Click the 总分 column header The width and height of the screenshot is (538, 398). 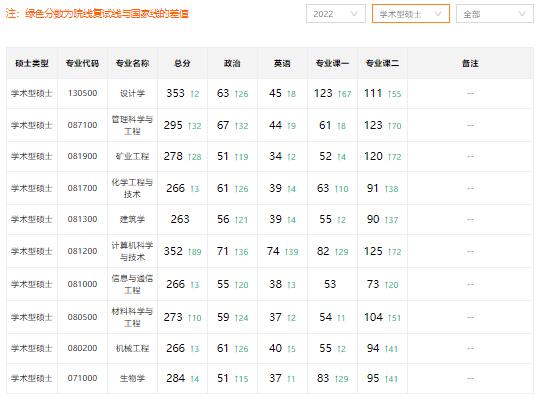point(182,63)
